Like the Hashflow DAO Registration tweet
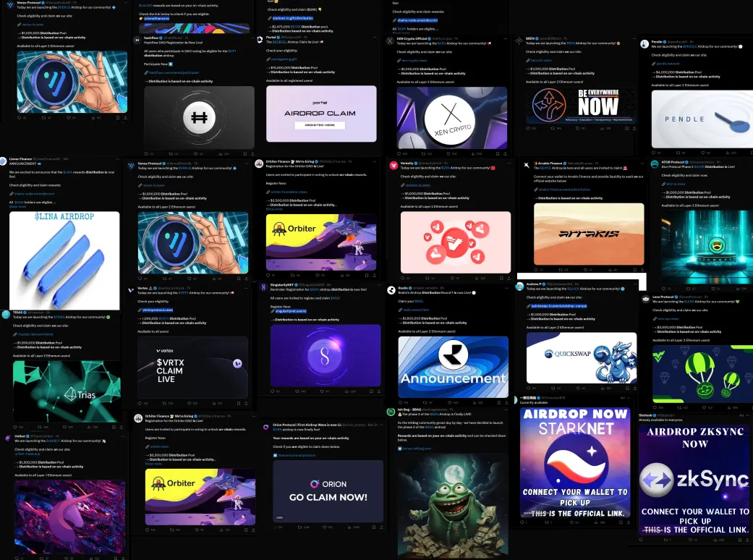The width and height of the screenshot is (753, 560). (196, 153)
